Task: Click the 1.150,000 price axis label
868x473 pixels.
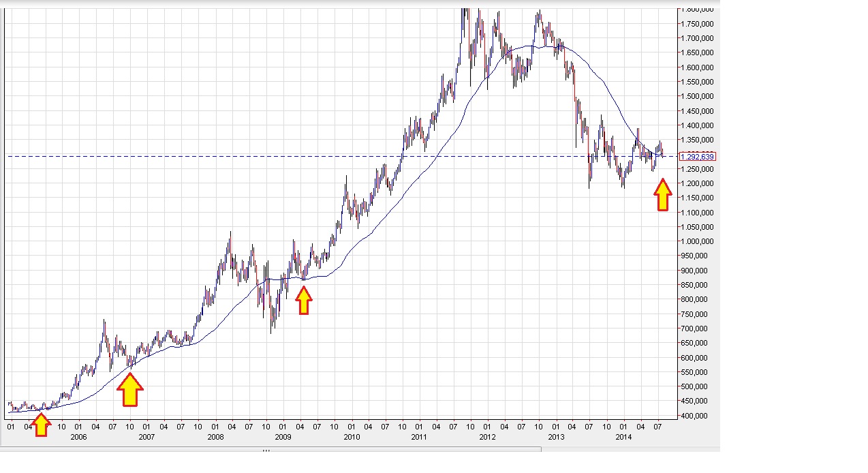Action: (697, 198)
